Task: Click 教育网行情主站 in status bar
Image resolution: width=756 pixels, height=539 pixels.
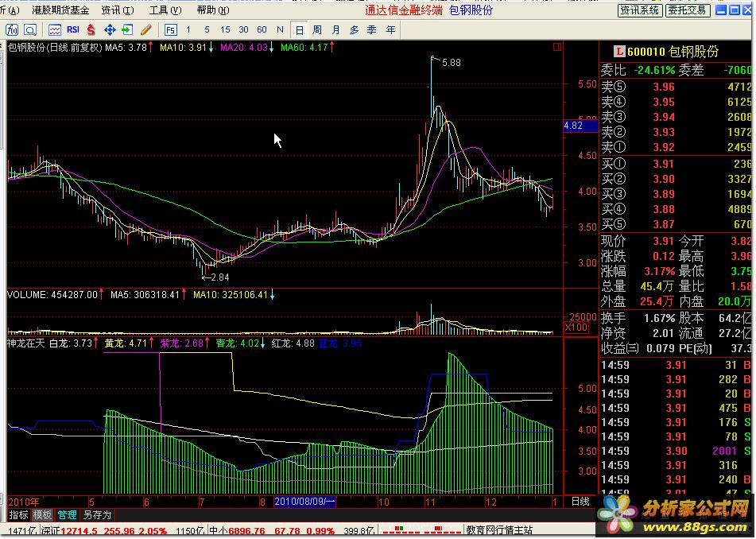Action: point(499,530)
